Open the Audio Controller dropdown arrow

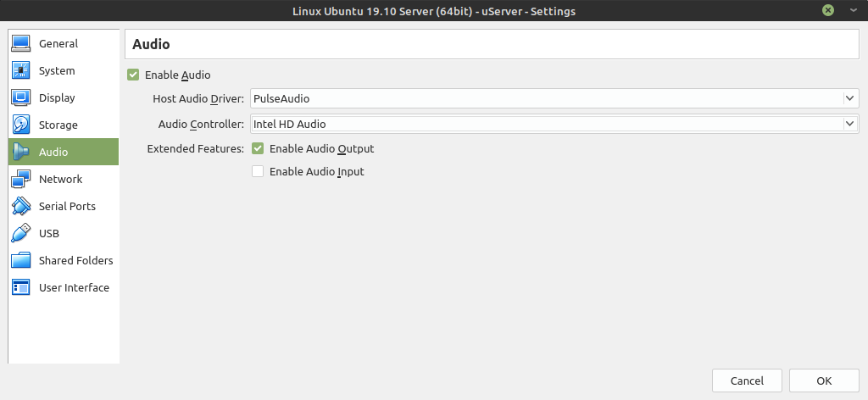point(849,124)
